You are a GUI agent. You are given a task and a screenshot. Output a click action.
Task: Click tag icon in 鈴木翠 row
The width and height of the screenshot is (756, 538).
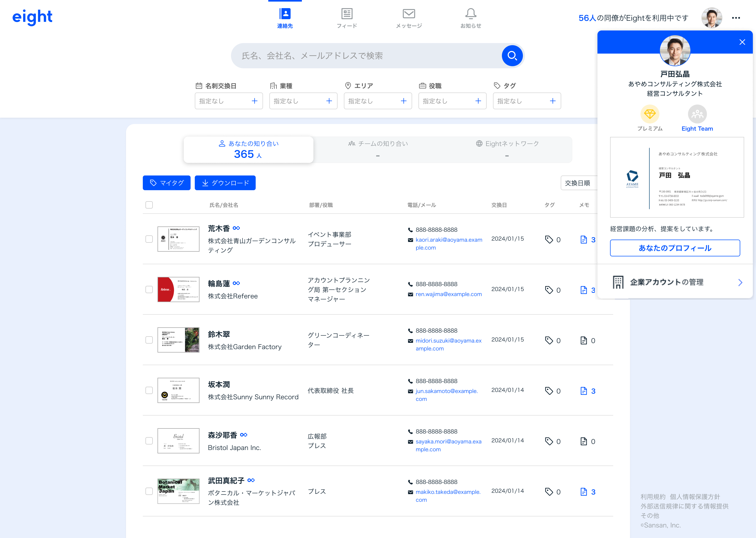549,340
